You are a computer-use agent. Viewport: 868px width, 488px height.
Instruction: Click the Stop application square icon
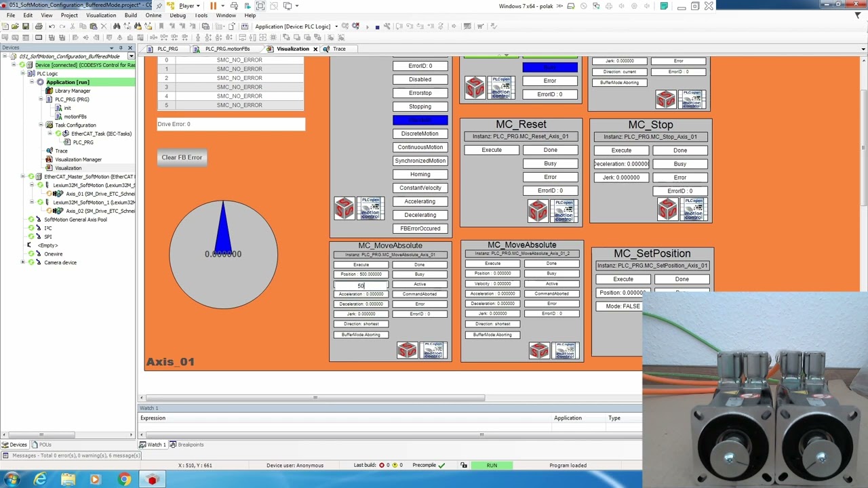point(377,26)
